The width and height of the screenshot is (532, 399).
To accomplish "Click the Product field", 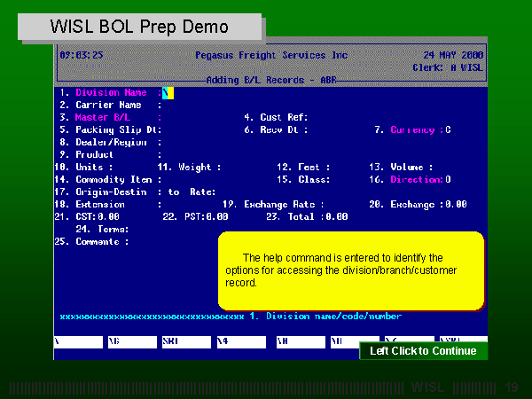I will tap(177, 154).
